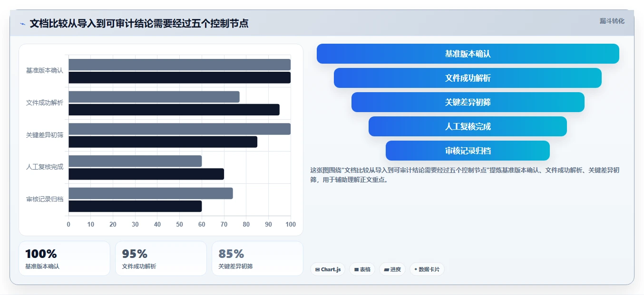Select the 文件成功解析 funnel stage
Screen dimensions: 644x295
[468, 78]
